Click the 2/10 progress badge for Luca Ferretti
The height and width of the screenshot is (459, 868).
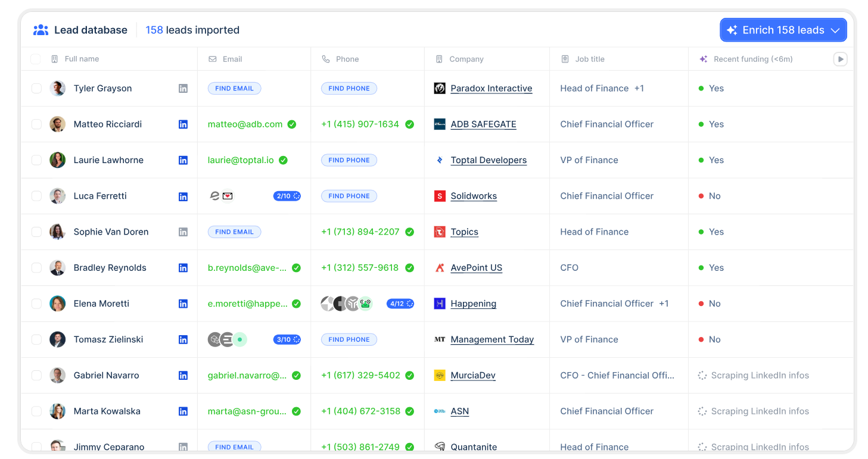(287, 196)
